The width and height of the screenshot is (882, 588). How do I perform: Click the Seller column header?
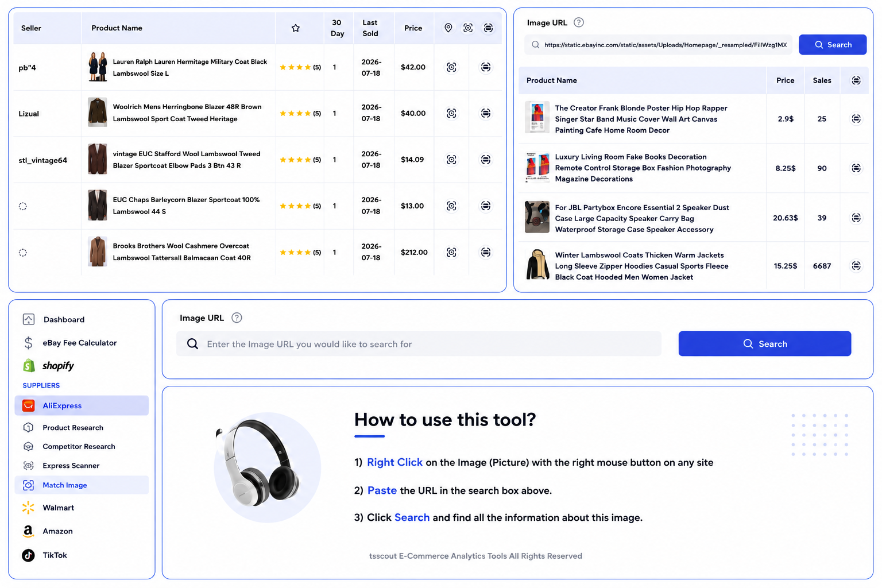coord(31,28)
